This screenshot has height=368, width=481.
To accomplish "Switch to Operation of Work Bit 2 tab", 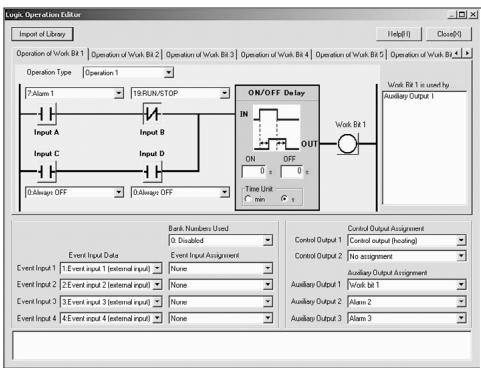I will 125,54.
